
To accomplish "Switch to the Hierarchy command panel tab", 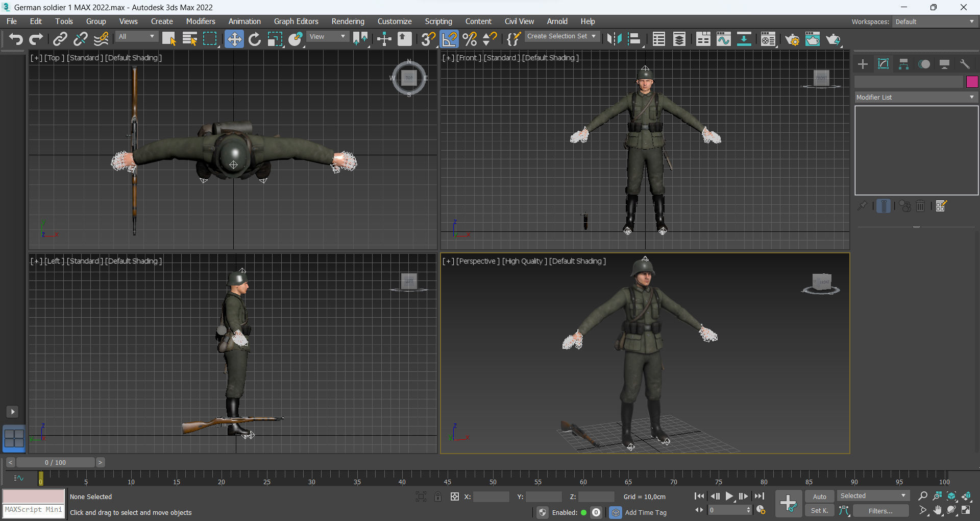I will point(903,64).
